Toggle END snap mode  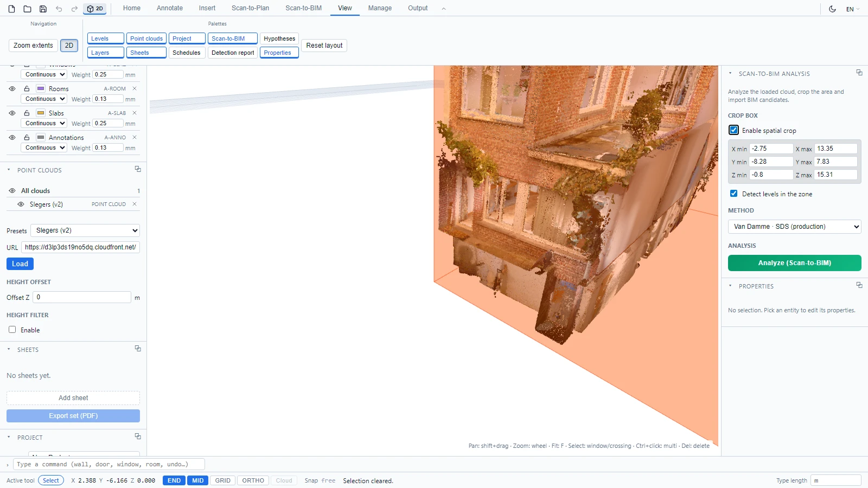click(x=174, y=480)
